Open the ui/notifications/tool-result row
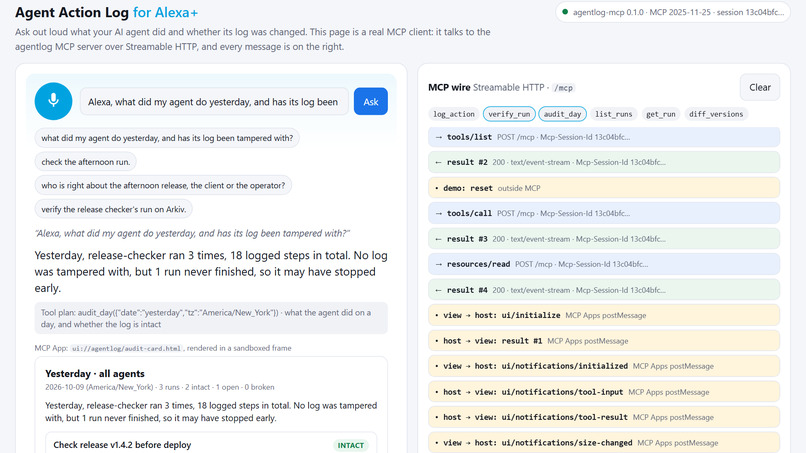806x453 pixels. click(x=603, y=417)
